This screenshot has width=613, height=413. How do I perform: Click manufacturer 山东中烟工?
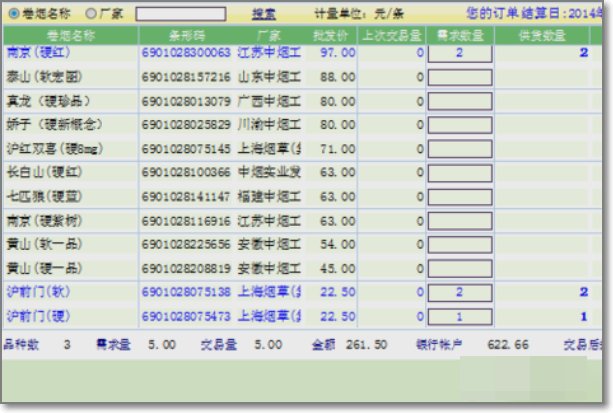pyautogui.click(x=269, y=77)
